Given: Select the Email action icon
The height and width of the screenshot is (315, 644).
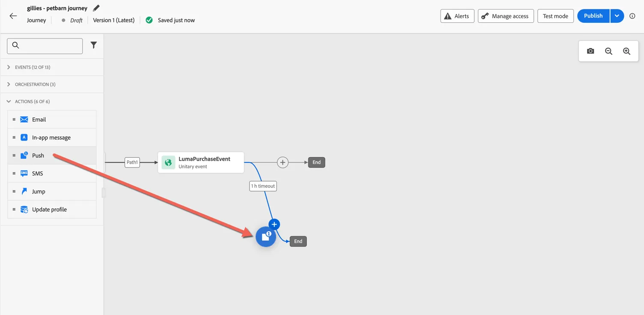Looking at the screenshot, I should pos(24,120).
